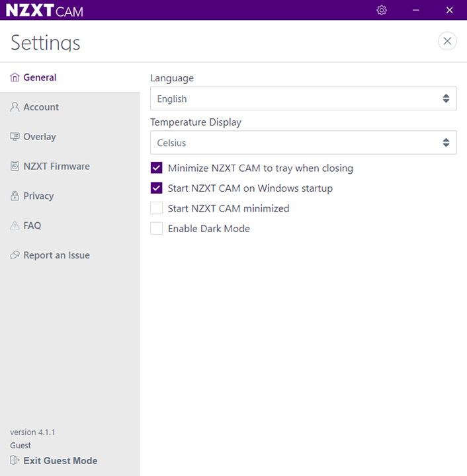Click the Exit Guest Mode door icon
This screenshot has width=467, height=476.
click(x=15, y=460)
